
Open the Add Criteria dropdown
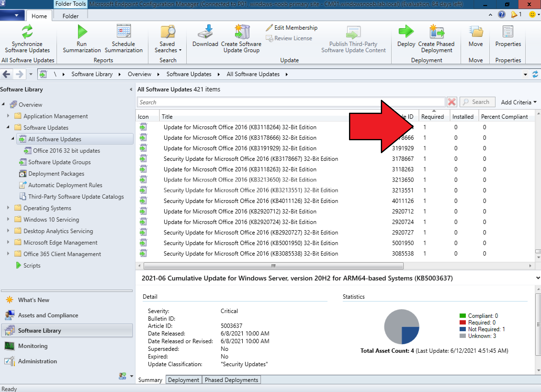click(518, 102)
